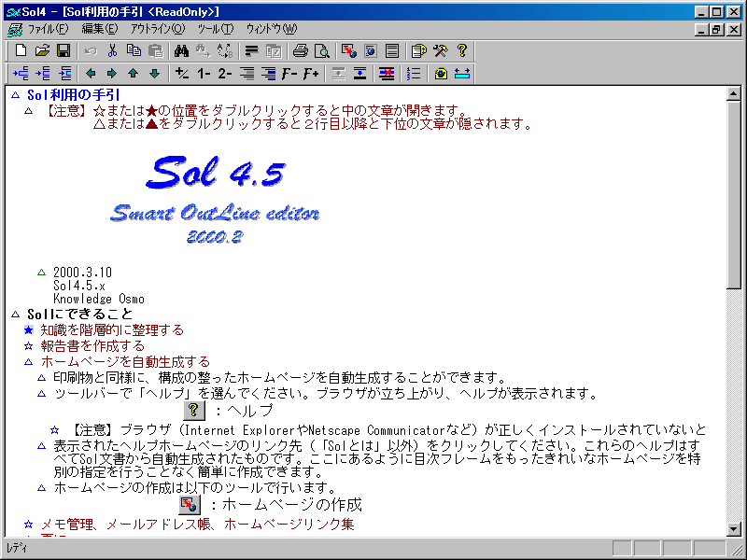
Task: Click the '2-' outline level toolbar button
Action: [225, 74]
